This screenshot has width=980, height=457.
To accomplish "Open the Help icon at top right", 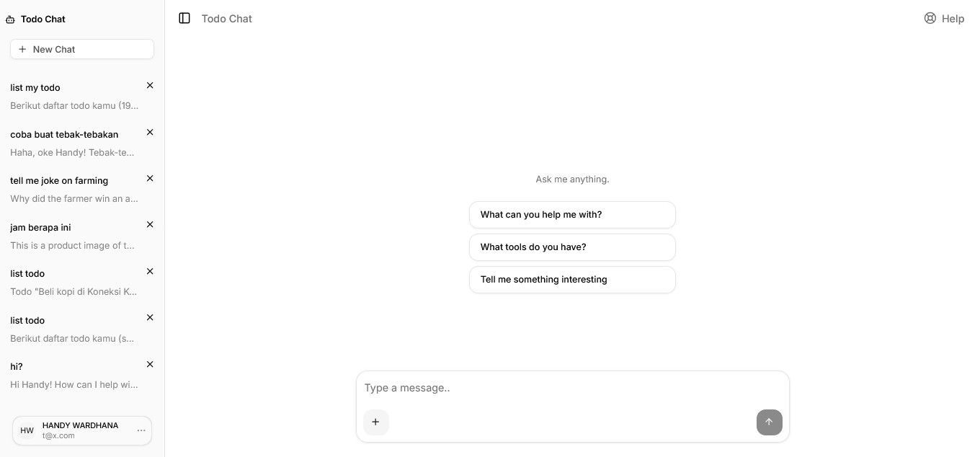I will click(x=930, y=18).
